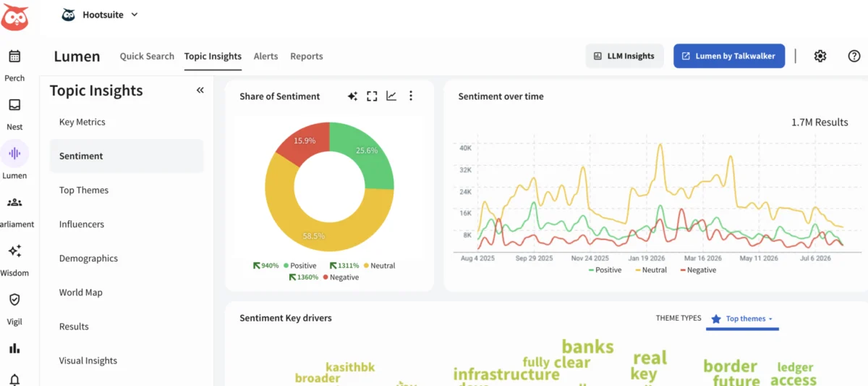Click the yellow 58.5% donut segment
This screenshot has height=386, width=868.
tap(314, 236)
